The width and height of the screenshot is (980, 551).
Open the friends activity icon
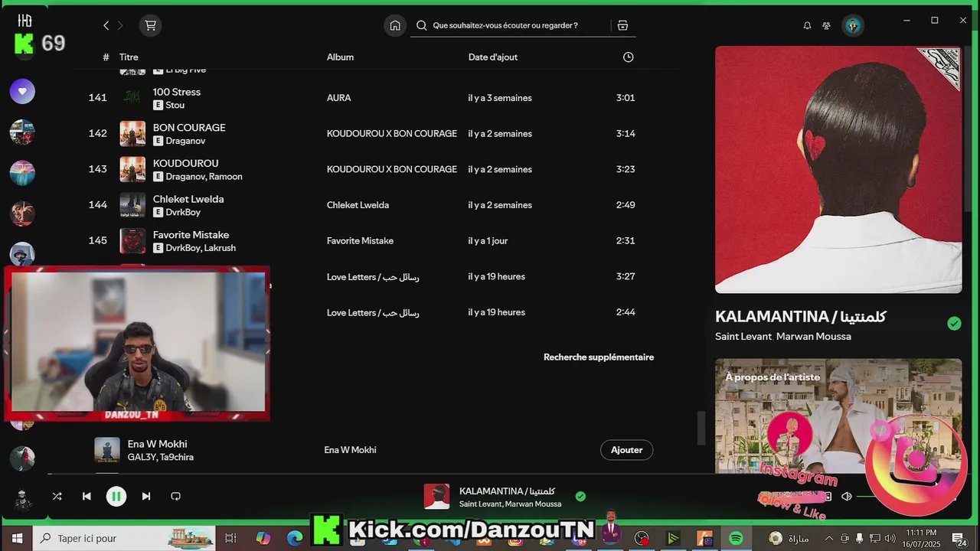[827, 25]
